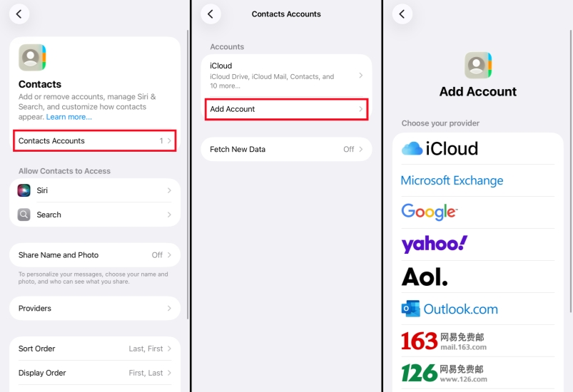Expand Siri row chevron
The image size is (573, 392).
tap(169, 190)
